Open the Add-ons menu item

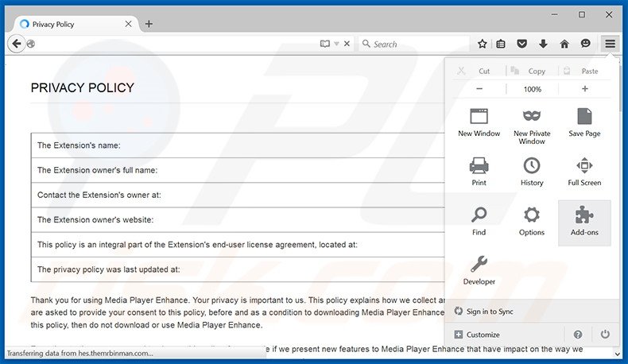click(584, 223)
